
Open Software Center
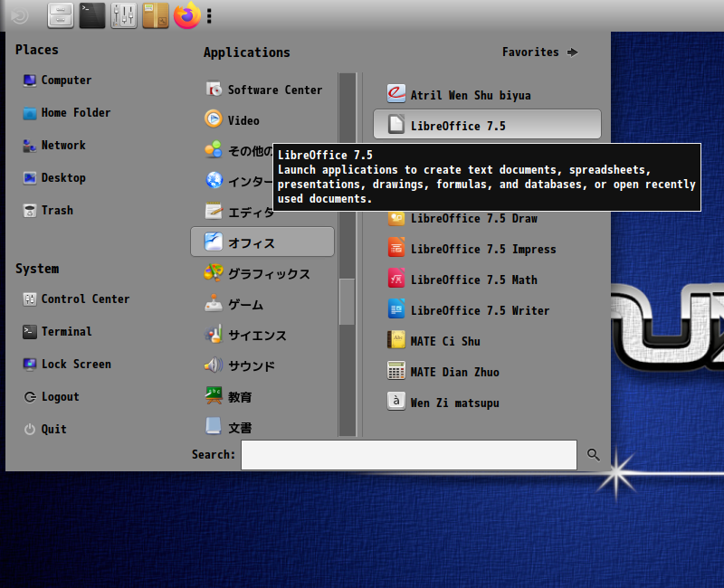point(262,90)
